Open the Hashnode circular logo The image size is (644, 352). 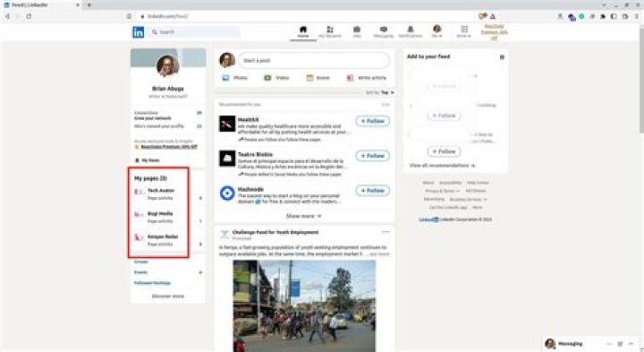point(227,193)
